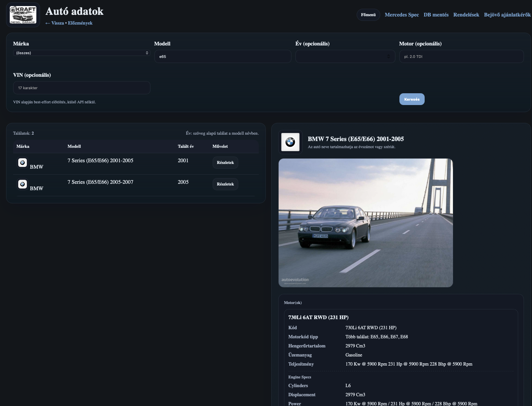Click the 'Művelet' column header
This screenshot has height=406, width=532.
[220, 146]
